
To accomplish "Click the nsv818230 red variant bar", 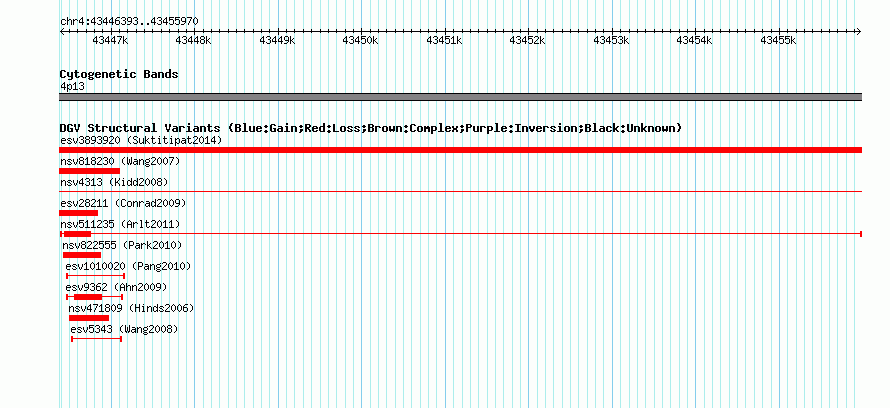I will [89, 171].
